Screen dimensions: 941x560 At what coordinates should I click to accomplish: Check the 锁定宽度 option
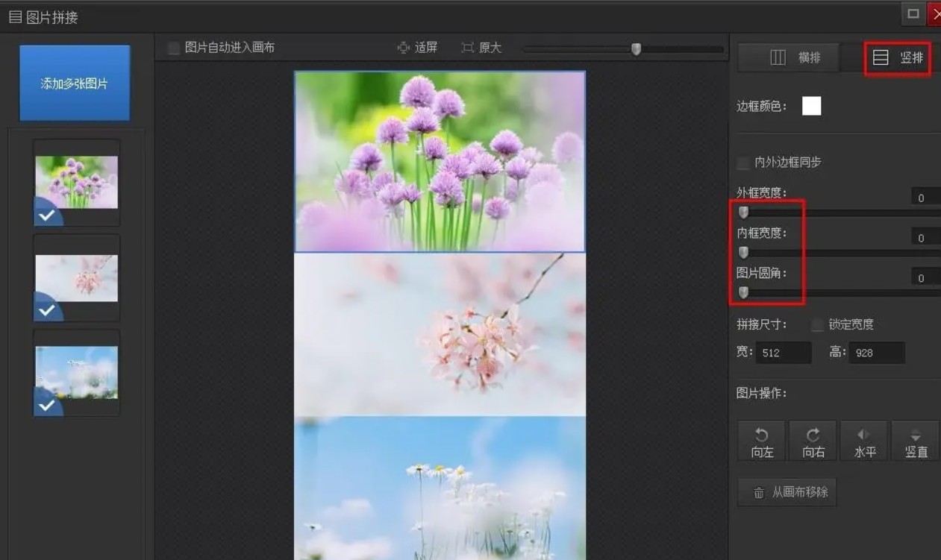[x=818, y=324]
